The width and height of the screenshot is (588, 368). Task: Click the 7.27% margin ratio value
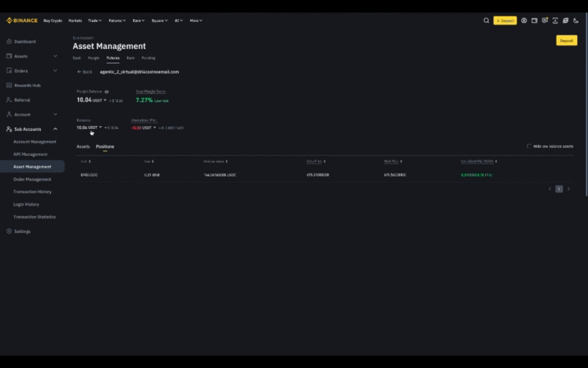144,100
